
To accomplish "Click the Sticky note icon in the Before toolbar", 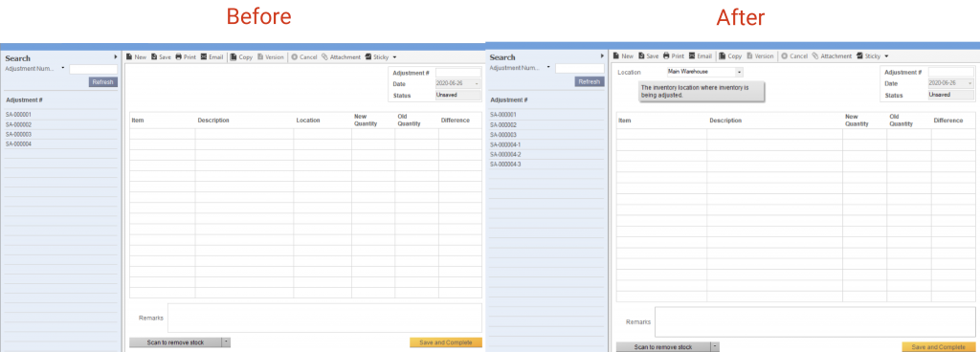I will pyautogui.click(x=368, y=56).
